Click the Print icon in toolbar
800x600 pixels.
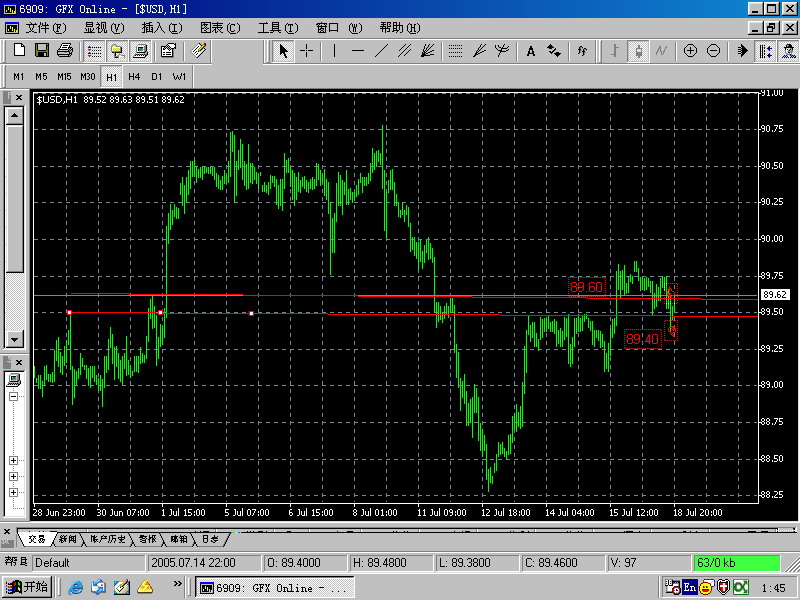click(64, 50)
